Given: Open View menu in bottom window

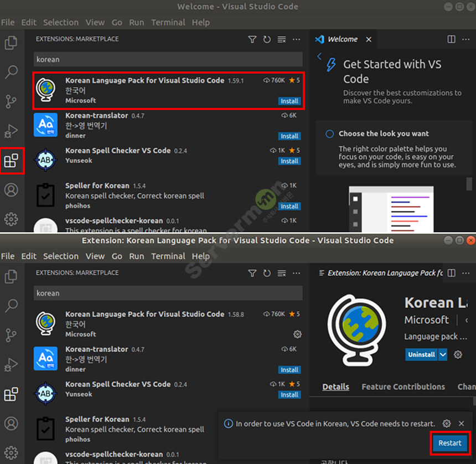Looking at the screenshot, I should pos(95,256).
